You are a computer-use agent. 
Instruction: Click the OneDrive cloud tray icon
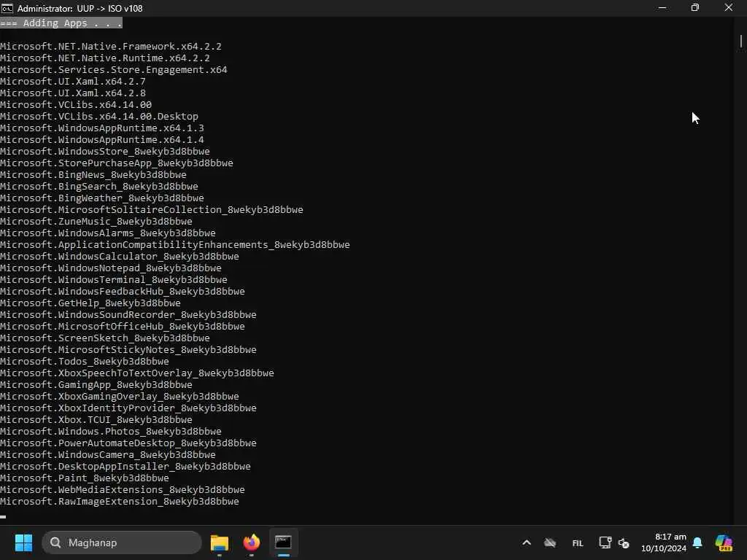[x=550, y=542]
